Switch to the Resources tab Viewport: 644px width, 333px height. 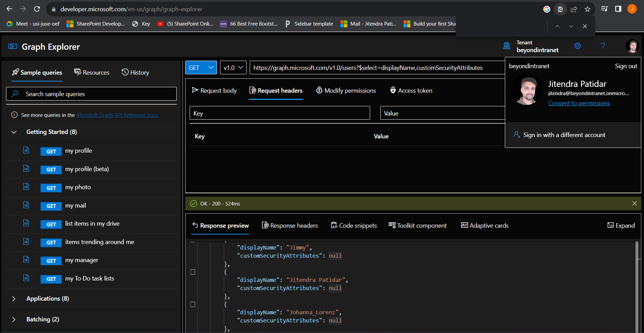91,72
